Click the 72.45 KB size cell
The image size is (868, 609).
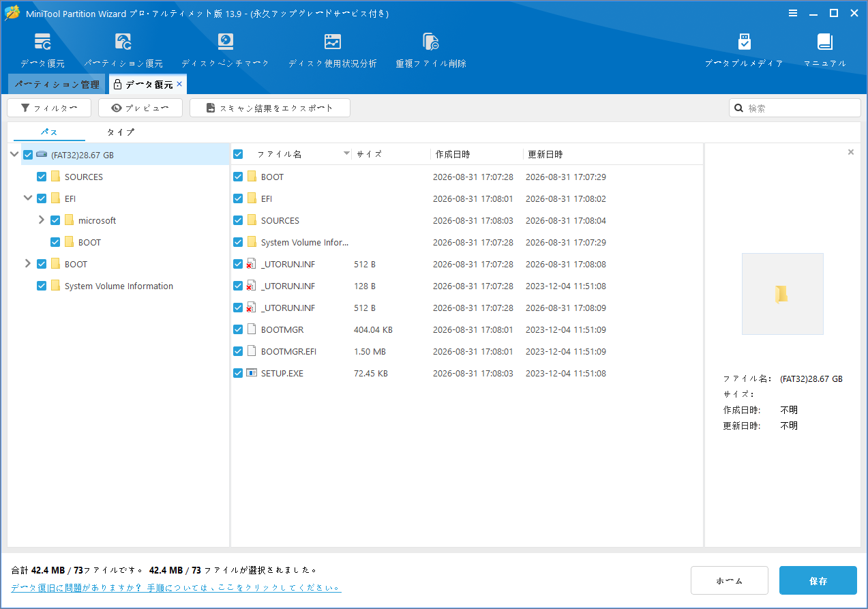coord(371,373)
